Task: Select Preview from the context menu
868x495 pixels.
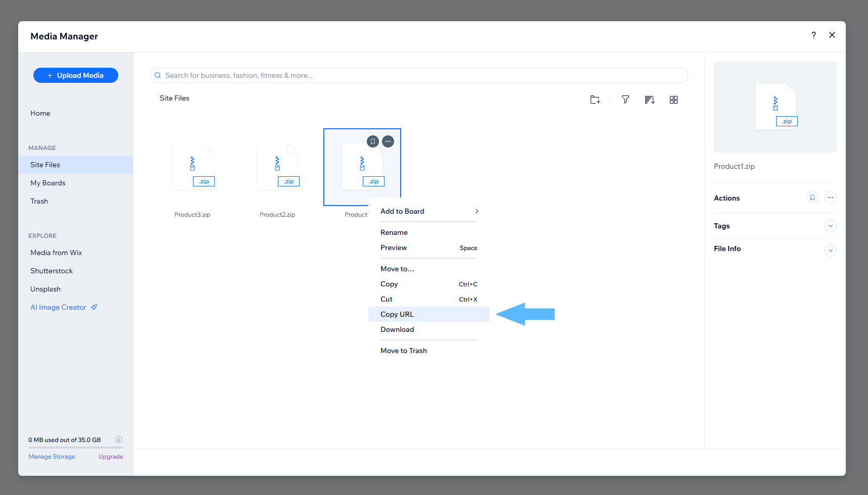Action: [429, 247]
